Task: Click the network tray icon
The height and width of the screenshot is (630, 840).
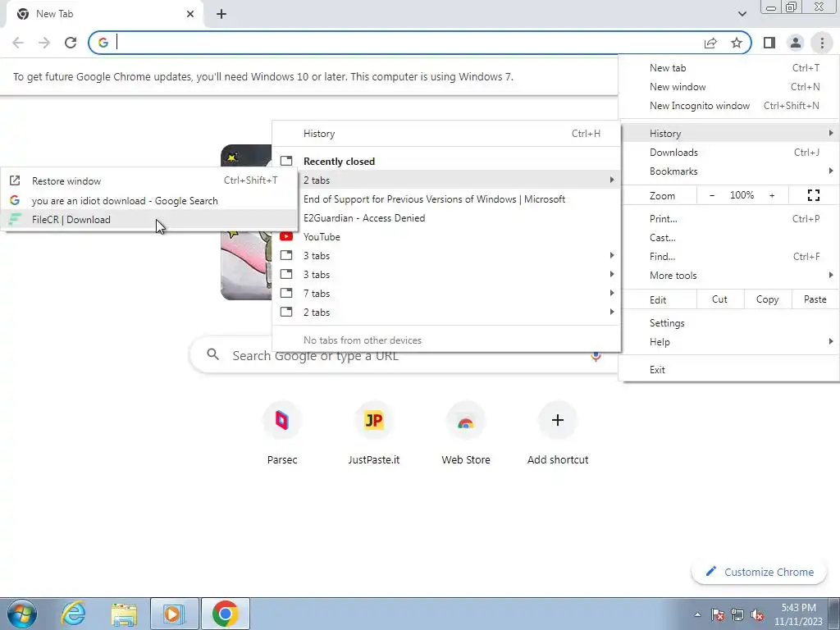Action: 737,615
